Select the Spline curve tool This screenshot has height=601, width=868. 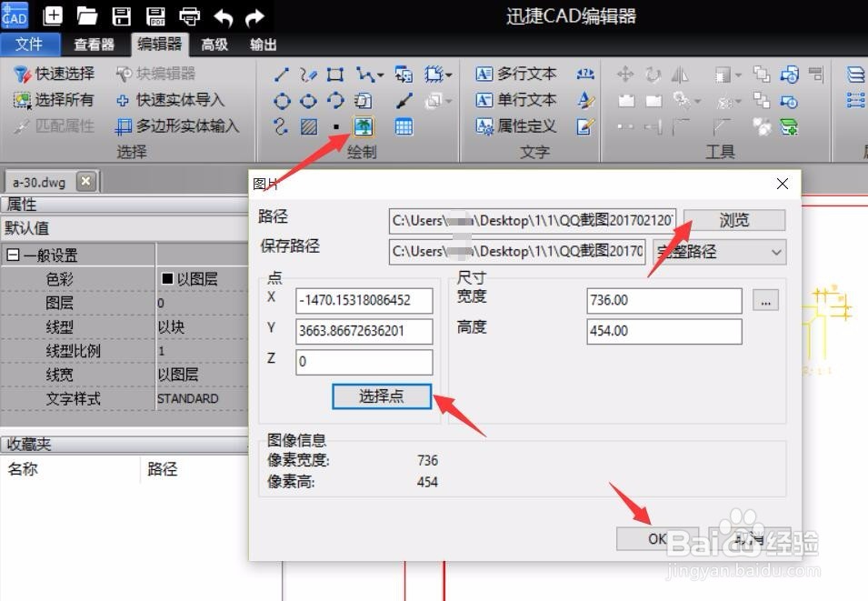[x=281, y=127]
